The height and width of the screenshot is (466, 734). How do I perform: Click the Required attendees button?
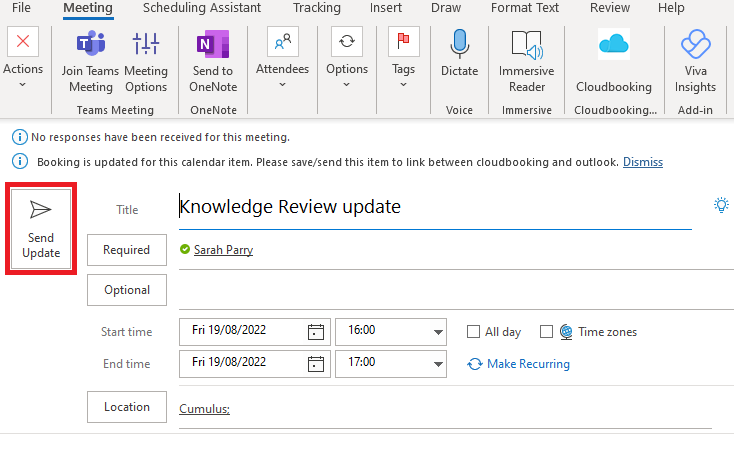tap(127, 250)
